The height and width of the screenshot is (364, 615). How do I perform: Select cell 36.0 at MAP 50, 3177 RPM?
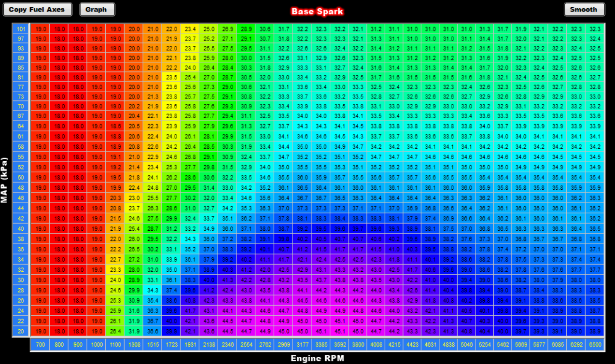[302, 178]
